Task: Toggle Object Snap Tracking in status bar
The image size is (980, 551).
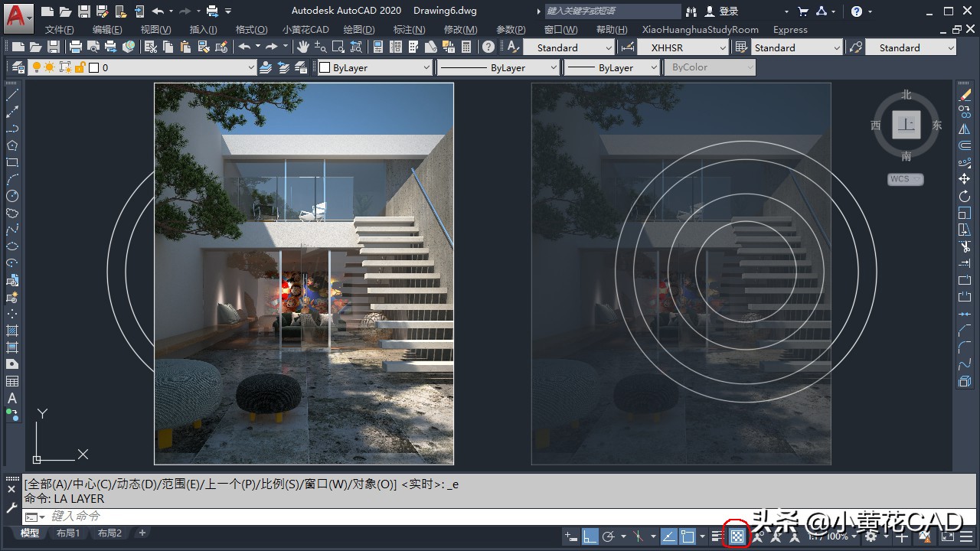Action: click(x=668, y=536)
